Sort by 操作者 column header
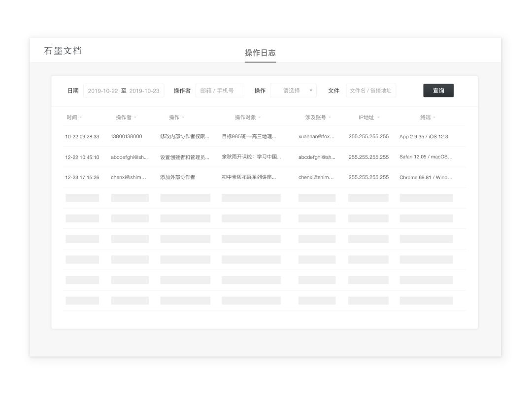This screenshot has height=400, width=532. pyautogui.click(x=126, y=117)
